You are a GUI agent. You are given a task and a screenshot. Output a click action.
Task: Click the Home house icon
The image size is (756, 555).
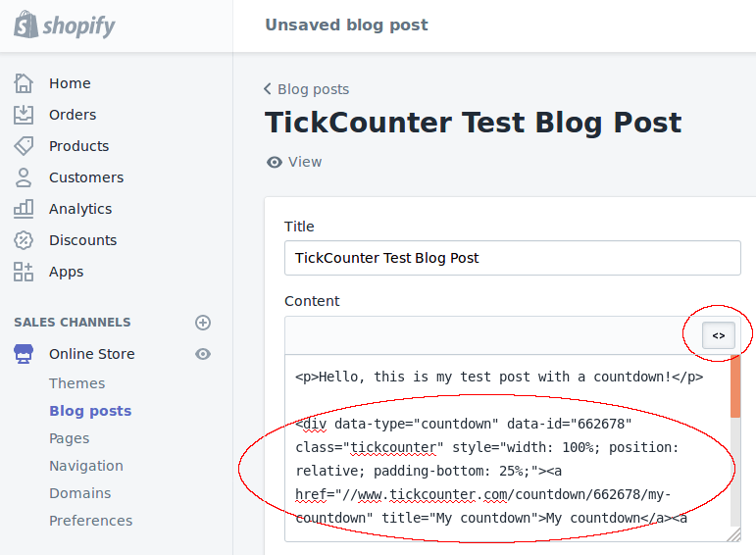click(x=24, y=83)
